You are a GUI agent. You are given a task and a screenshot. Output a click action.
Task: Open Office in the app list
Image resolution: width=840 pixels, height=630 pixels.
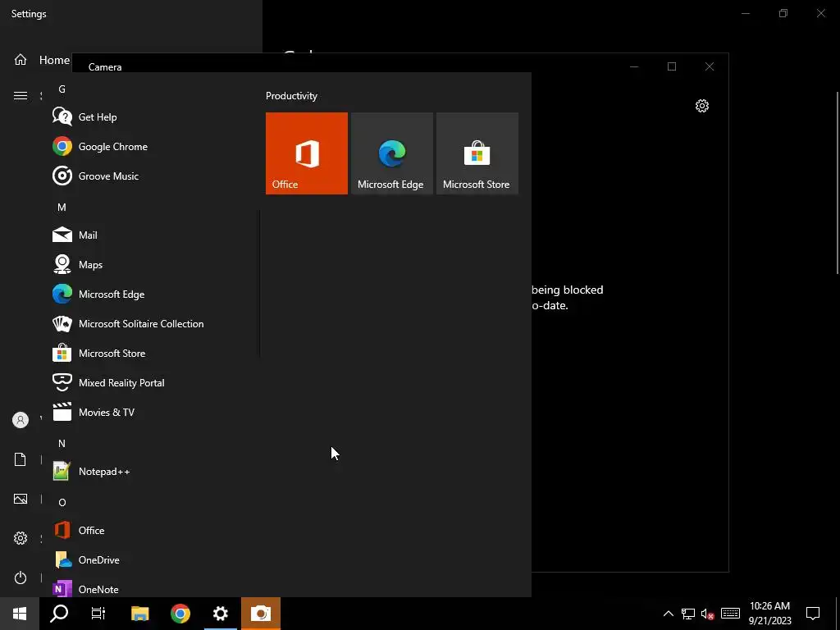coord(150,530)
